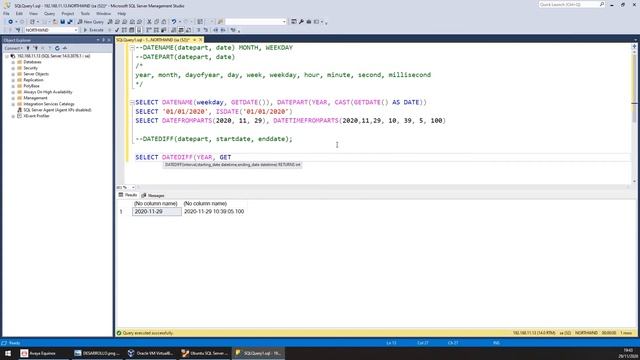Select the SQLQuery1.sql document tab

point(153,40)
